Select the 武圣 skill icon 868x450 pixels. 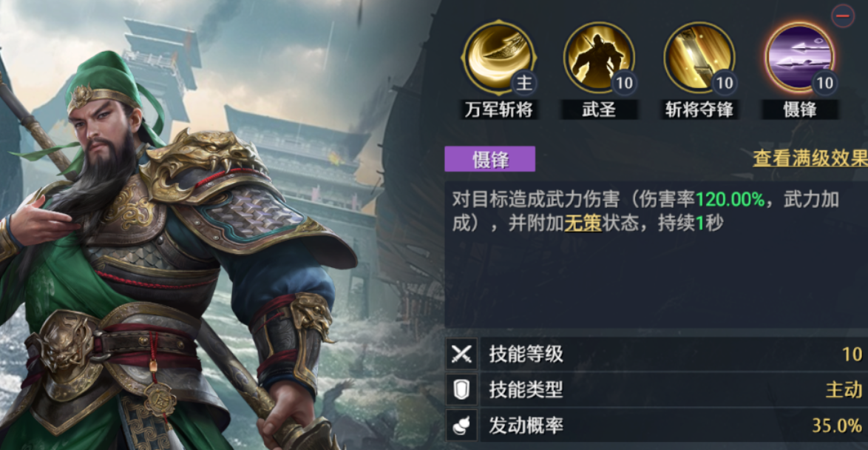click(599, 58)
